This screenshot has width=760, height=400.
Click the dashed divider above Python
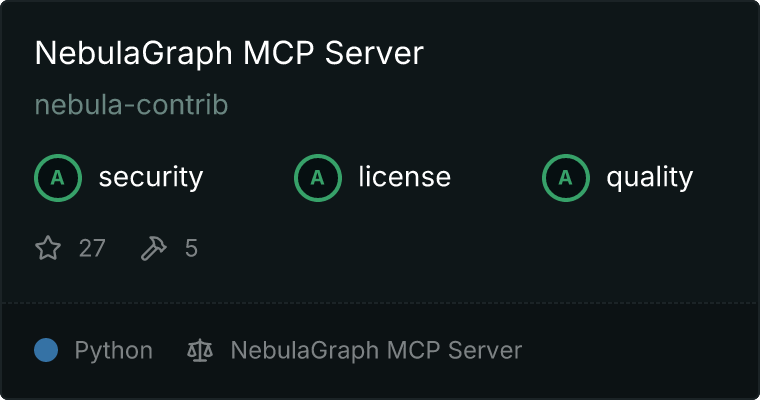(x=380, y=303)
